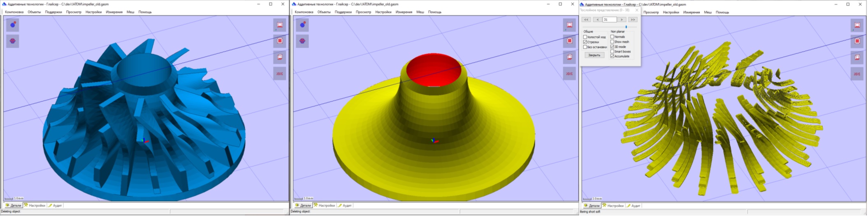Enable the Холостой ход checkbox

coord(585,37)
